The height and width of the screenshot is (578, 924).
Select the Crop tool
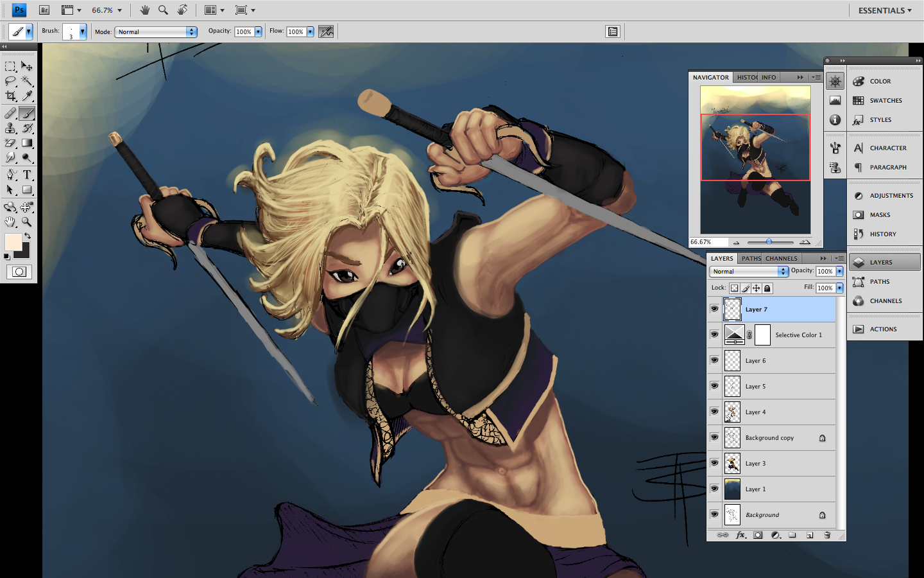10,96
